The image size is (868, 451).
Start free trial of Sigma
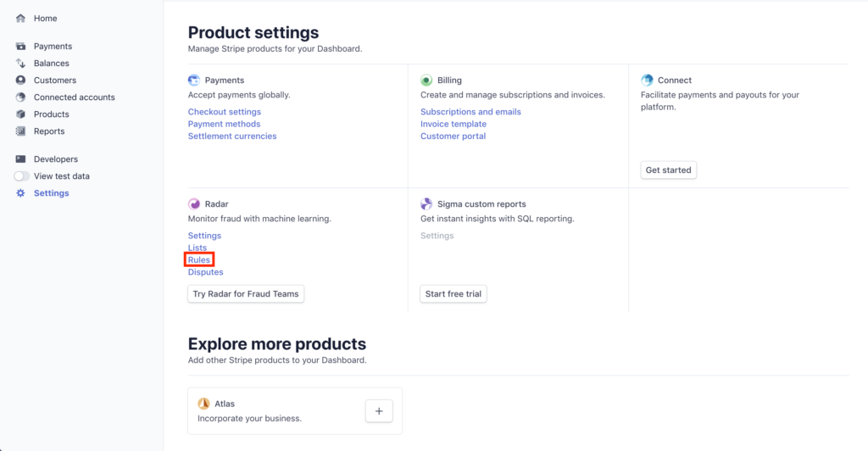[x=453, y=294]
